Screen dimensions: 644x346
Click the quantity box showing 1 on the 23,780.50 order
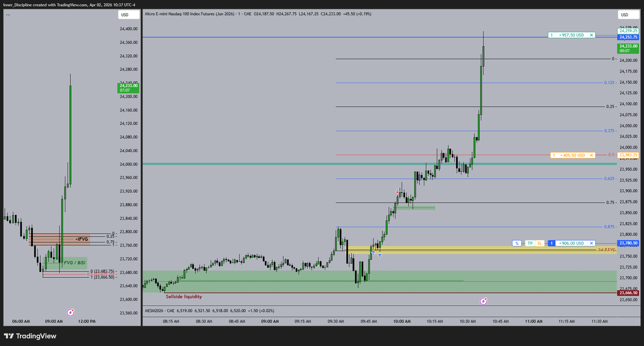(x=552, y=243)
